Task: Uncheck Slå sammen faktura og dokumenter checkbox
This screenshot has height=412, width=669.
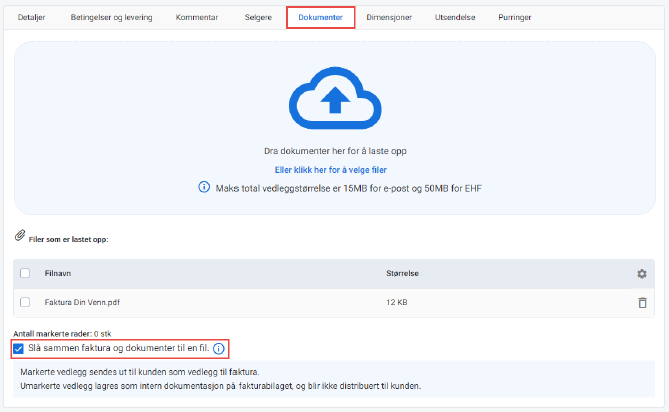Action: [20, 349]
